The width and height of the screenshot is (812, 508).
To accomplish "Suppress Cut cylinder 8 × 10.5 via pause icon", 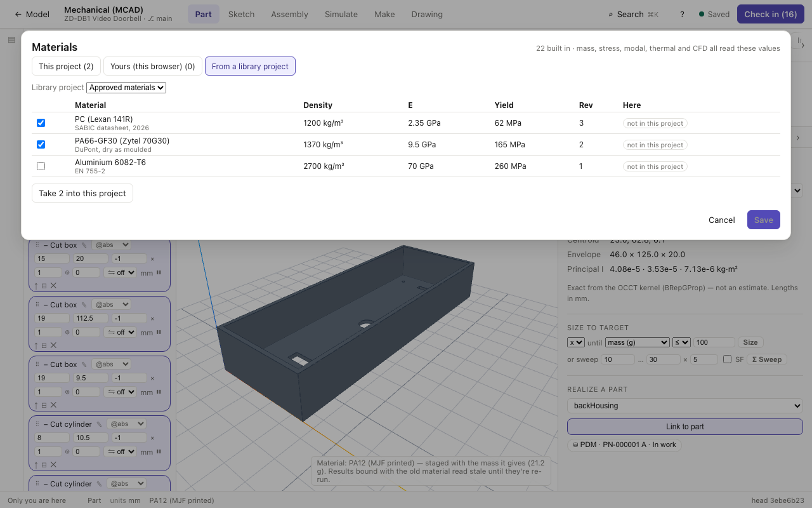I will 159,451.
